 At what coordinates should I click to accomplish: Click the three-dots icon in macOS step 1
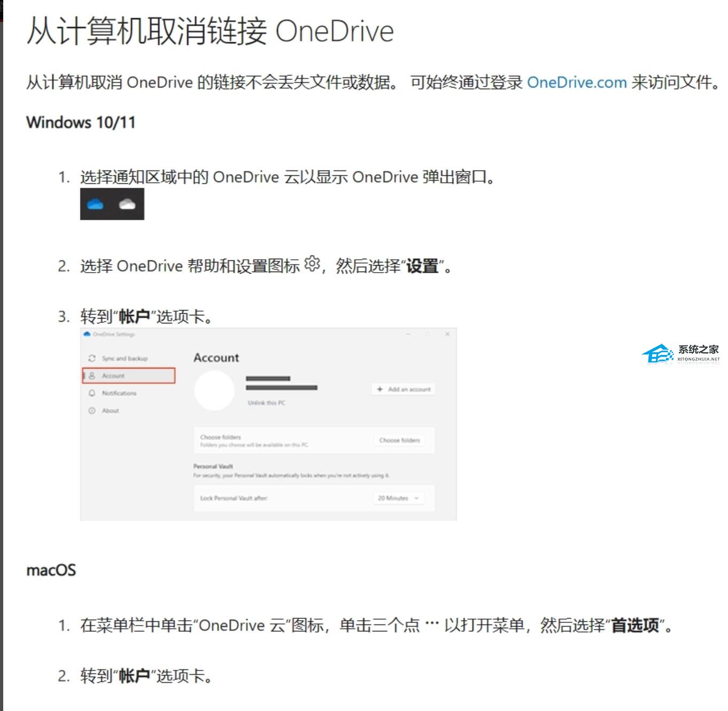pos(432,623)
